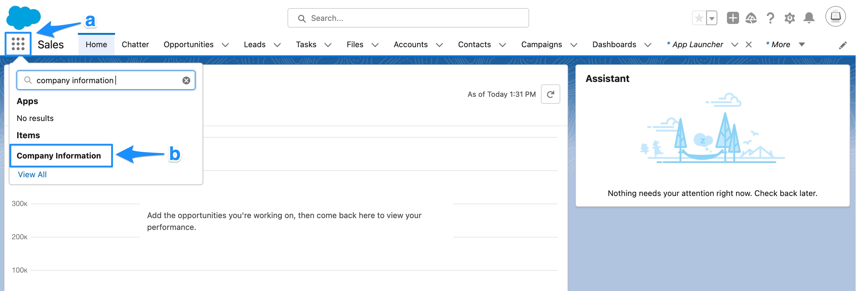The width and height of the screenshot is (868, 291).
Task: Click the Favorites star icon
Action: point(699,18)
